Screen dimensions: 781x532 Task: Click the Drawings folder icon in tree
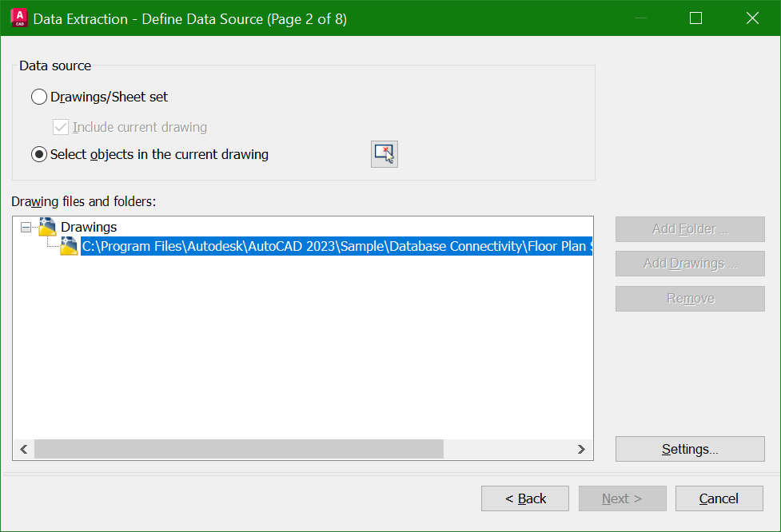pyautogui.click(x=47, y=227)
